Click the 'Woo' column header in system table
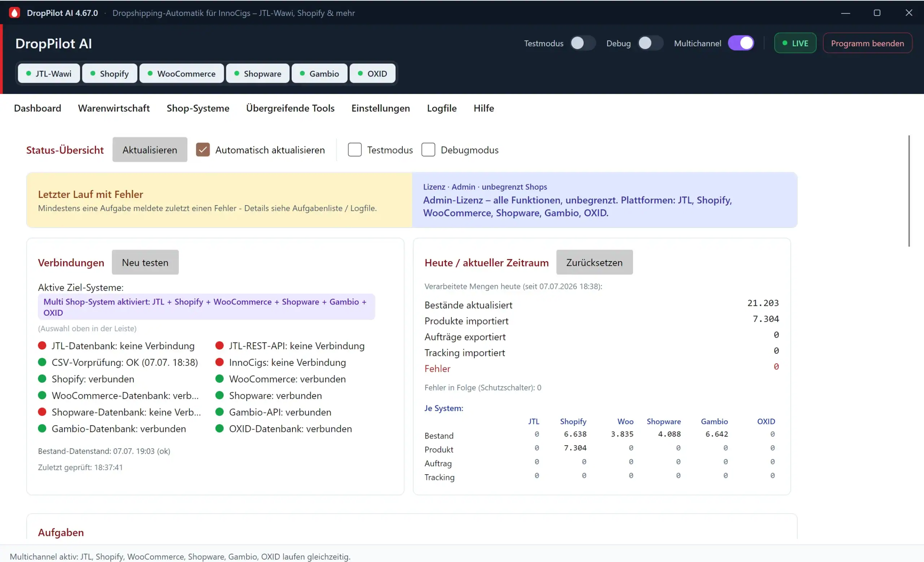Screen dimensions: 924x562 625,421
